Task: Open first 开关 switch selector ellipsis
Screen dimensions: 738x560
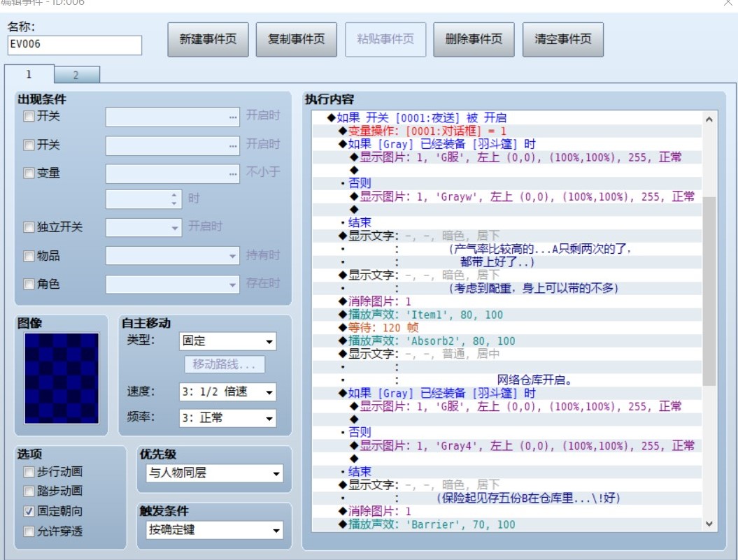Action: [x=233, y=117]
